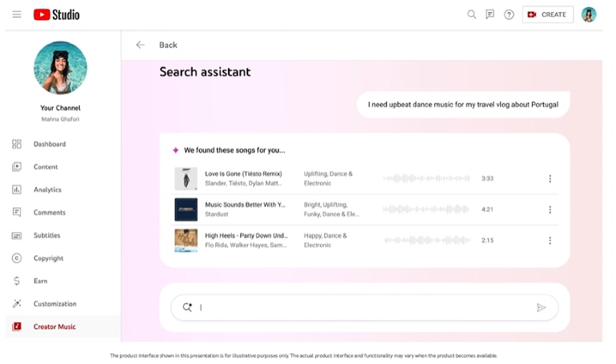Click the Content play icon in sidebar
This screenshot has width=616, height=364.
pyautogui.click(x=17, y=167)
